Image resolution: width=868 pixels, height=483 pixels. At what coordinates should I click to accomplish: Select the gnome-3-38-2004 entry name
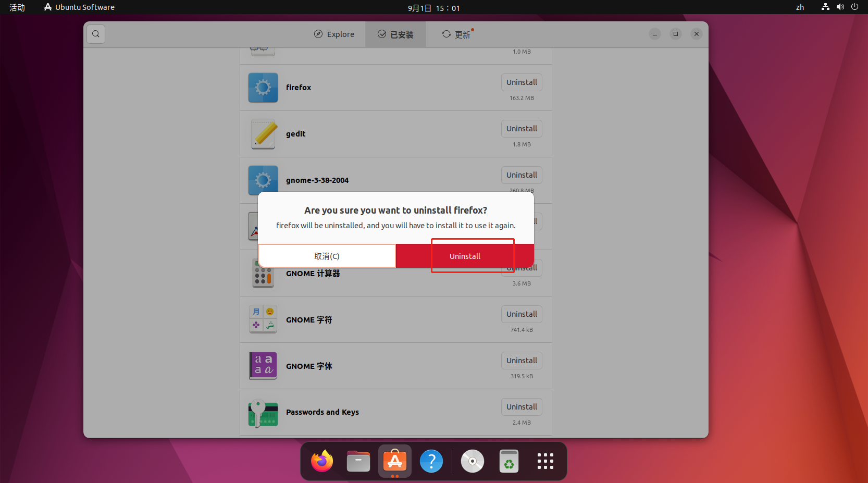(317, 180)
